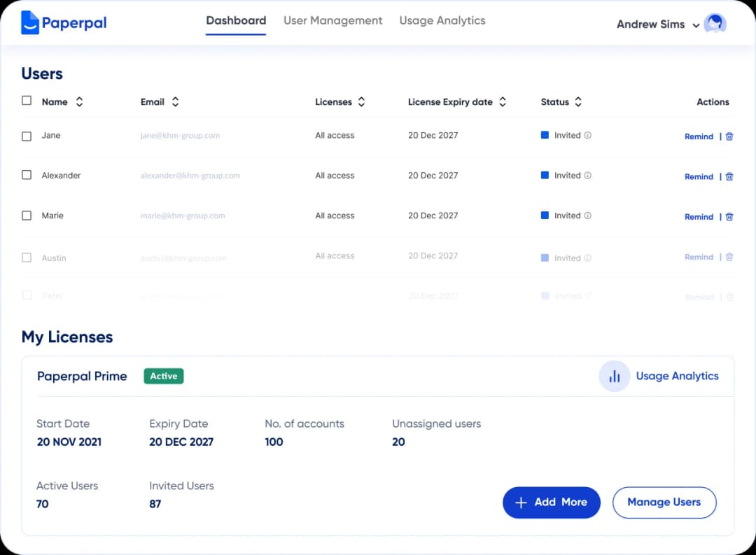
Task: Click alexander@khm-group.com email address
Action: (x=190, y=176)
